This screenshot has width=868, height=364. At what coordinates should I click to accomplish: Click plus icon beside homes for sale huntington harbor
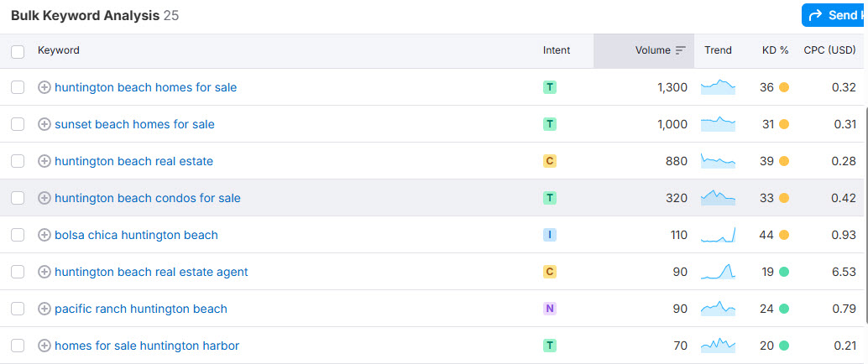coord(44,346)
